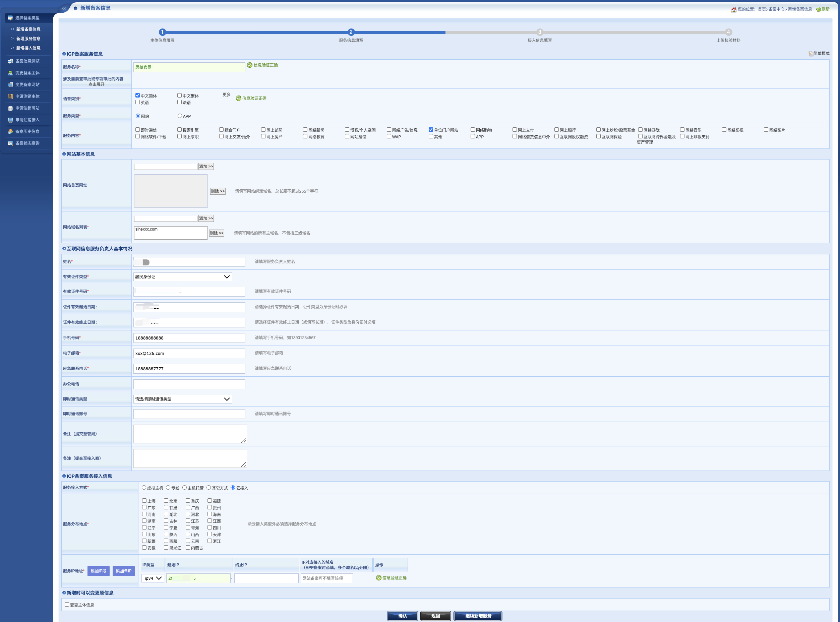
Task: Click the 简单模式 edit icon
Action: [811, 54]
